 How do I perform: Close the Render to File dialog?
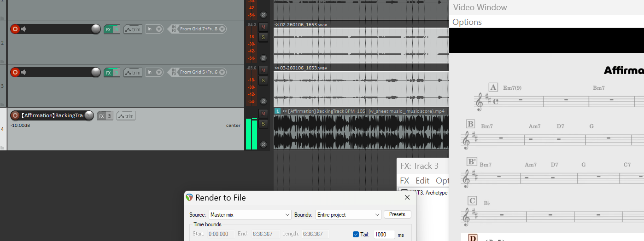click(407, 197)
